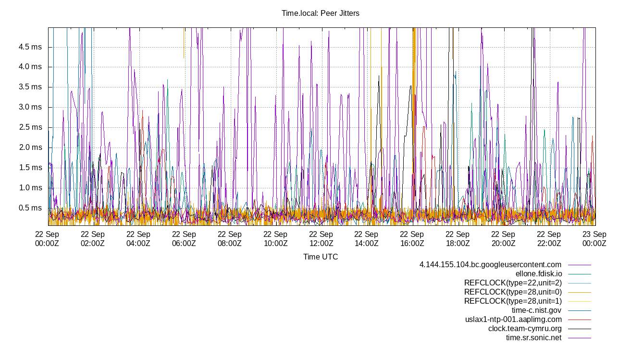Click green line swatch beside ellone.fdisk.io
The width and height of the screenshot is (644, 346).
(x=579, y=274)
